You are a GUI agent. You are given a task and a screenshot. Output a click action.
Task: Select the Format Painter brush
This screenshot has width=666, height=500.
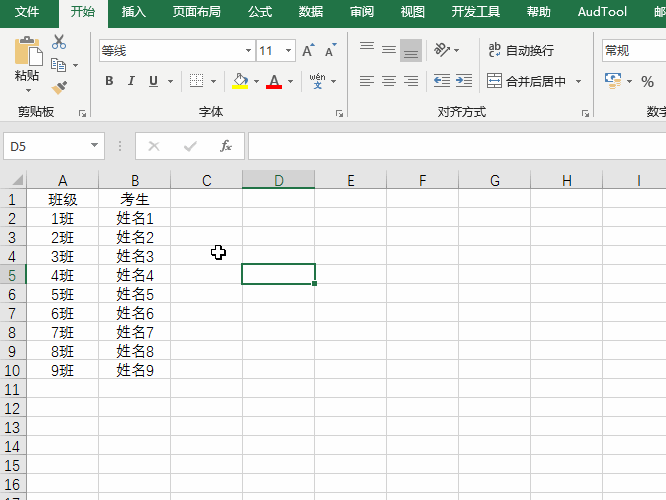pos(59,88)
